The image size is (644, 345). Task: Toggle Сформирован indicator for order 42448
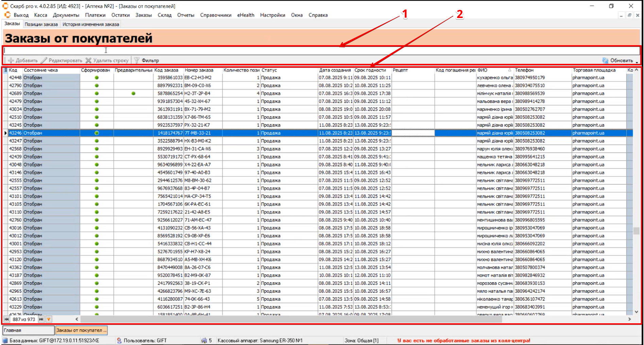(97, 78)
